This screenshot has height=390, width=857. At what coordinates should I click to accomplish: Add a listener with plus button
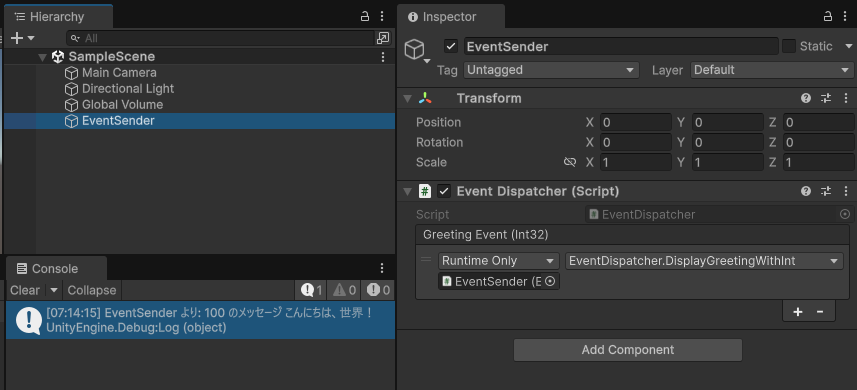[x=798, y=312]
